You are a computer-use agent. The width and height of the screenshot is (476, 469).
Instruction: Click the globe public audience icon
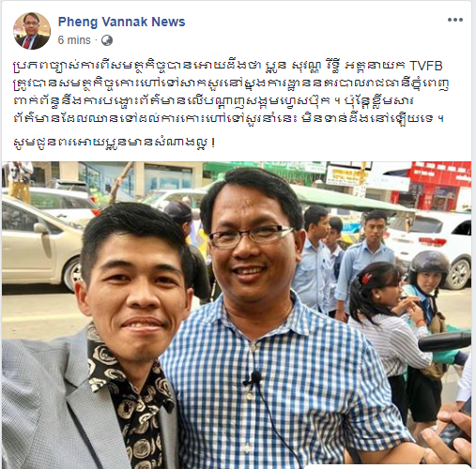[107, 40]
